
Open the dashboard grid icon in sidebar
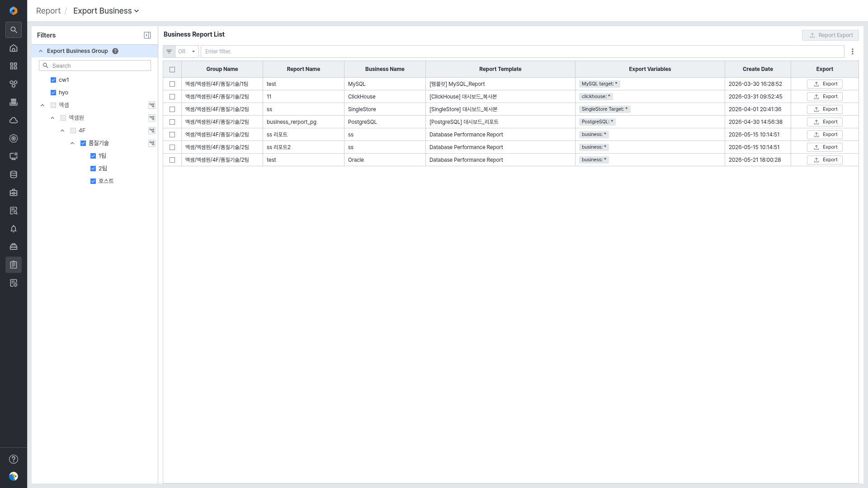[x=14, y=66]
